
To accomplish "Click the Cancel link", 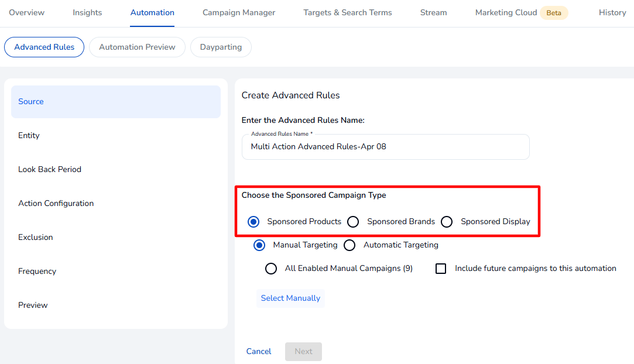I will 259,352.
